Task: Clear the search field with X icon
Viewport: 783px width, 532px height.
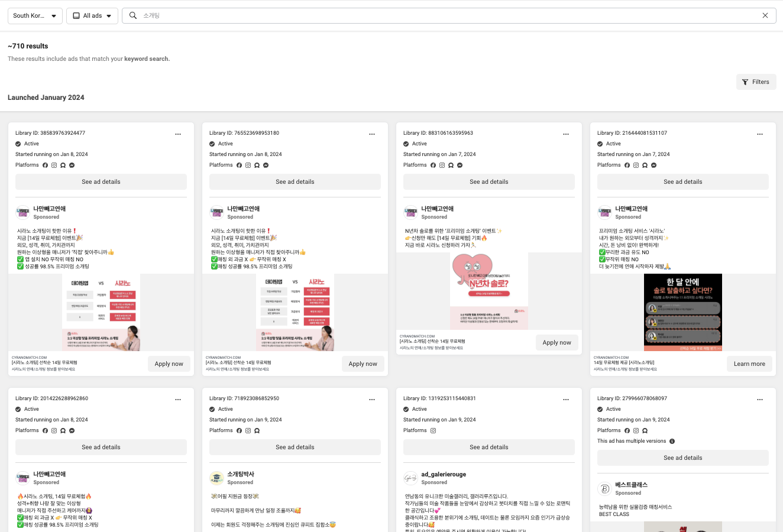Action: (765, 16)
